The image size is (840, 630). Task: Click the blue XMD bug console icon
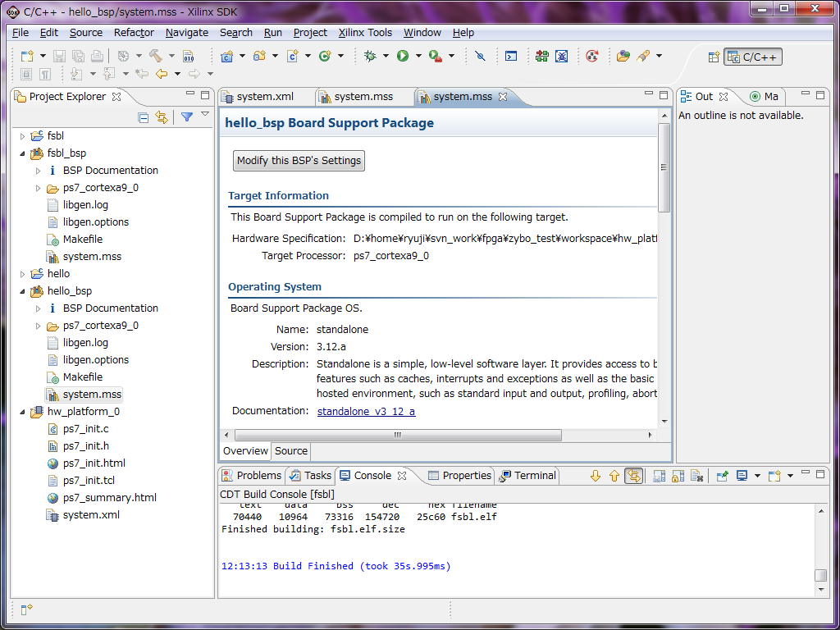pyautogui.click(x=561, y=56)
